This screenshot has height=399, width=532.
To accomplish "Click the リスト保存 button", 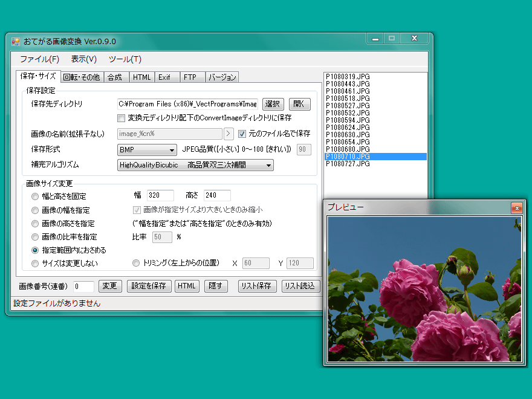I will [257, 286].
